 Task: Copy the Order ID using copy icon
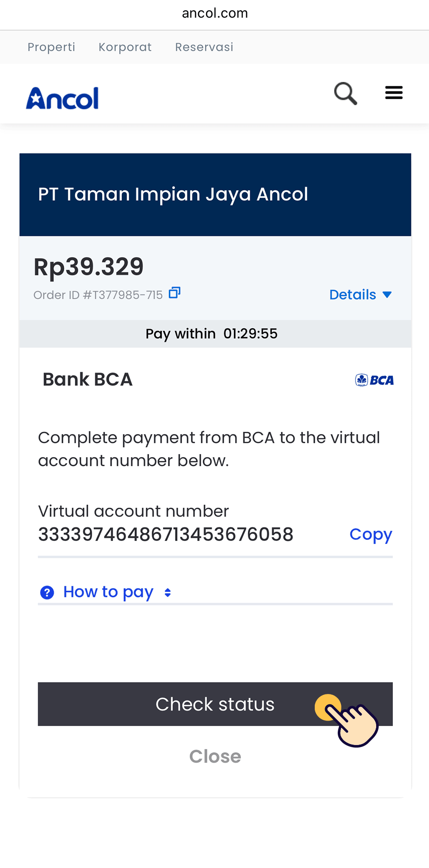coord(174,293)
